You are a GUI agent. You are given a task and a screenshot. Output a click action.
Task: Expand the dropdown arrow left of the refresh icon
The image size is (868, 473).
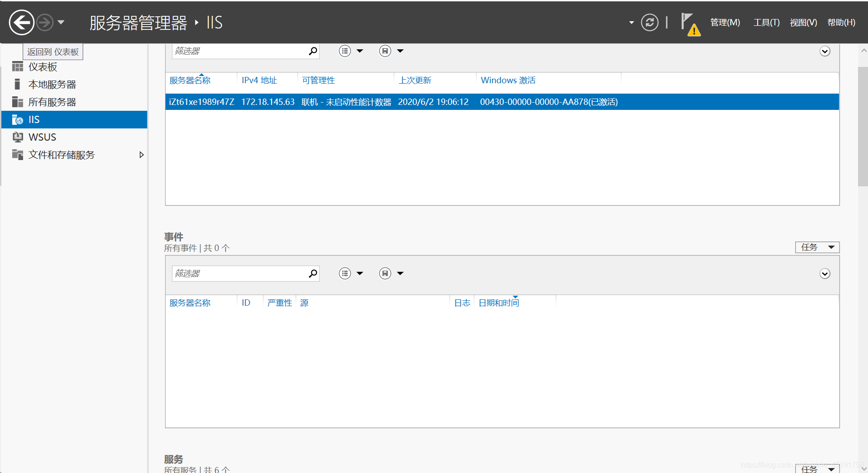pyautogui.click(x=631, y=22)
